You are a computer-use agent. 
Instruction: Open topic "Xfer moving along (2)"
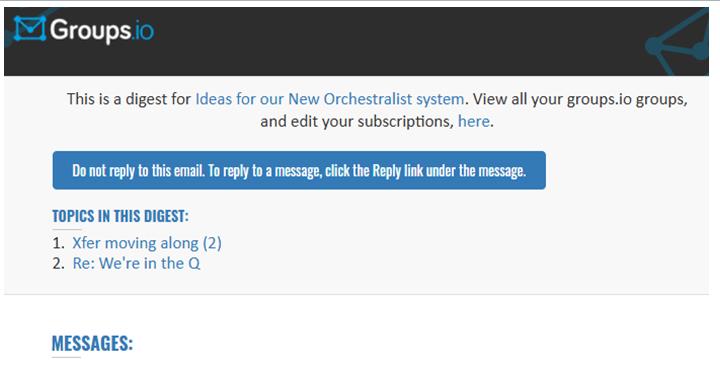pos(147,243)
